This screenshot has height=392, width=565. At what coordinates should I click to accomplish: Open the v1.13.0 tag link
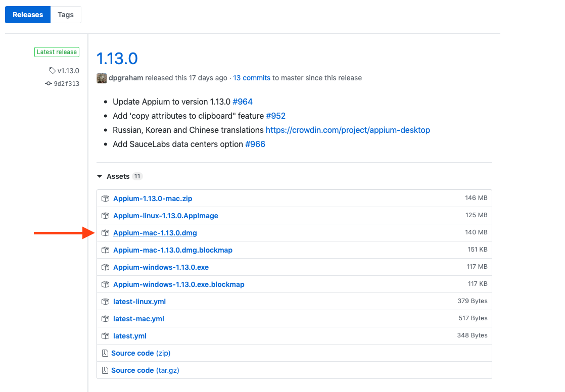(68, 71)
